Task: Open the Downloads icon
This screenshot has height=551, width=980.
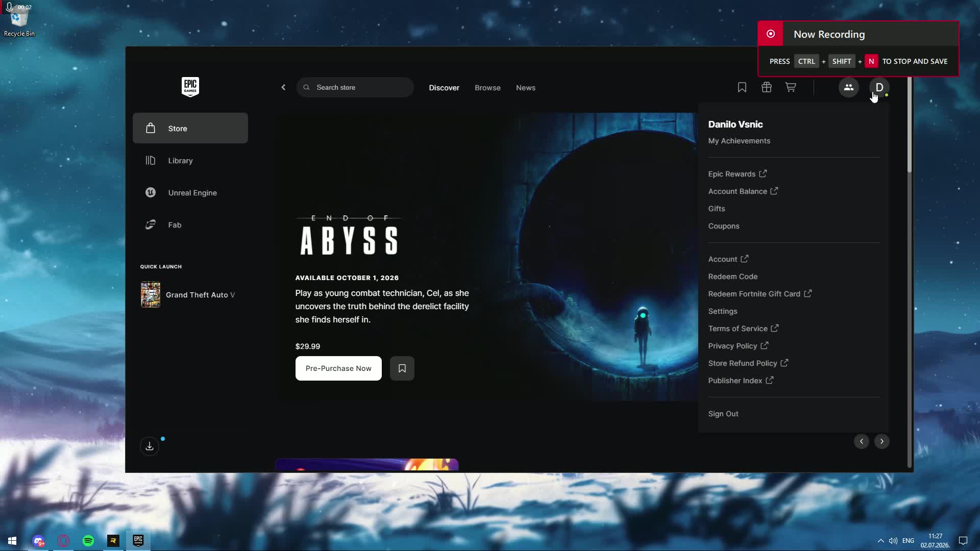Action: pyautogui.click(x=150, y=446)
